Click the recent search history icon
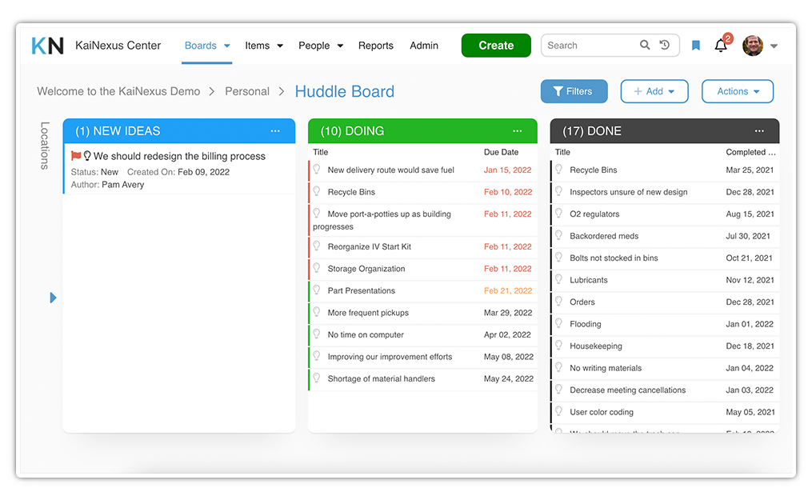 [x=665, y=46]
